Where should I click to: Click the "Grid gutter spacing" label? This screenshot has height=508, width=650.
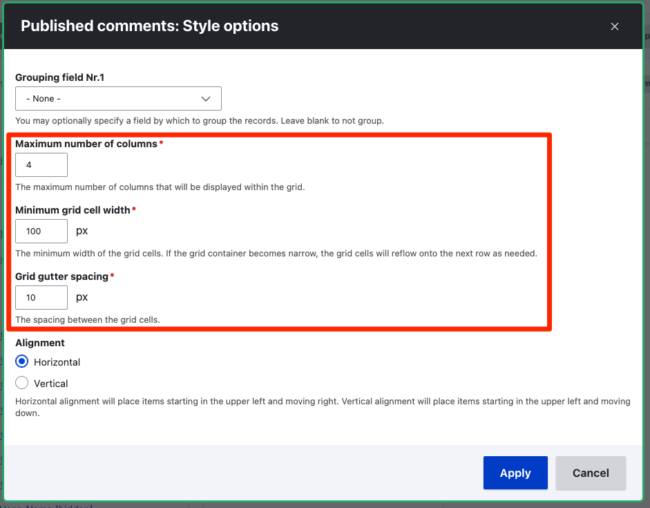point(62,276)
